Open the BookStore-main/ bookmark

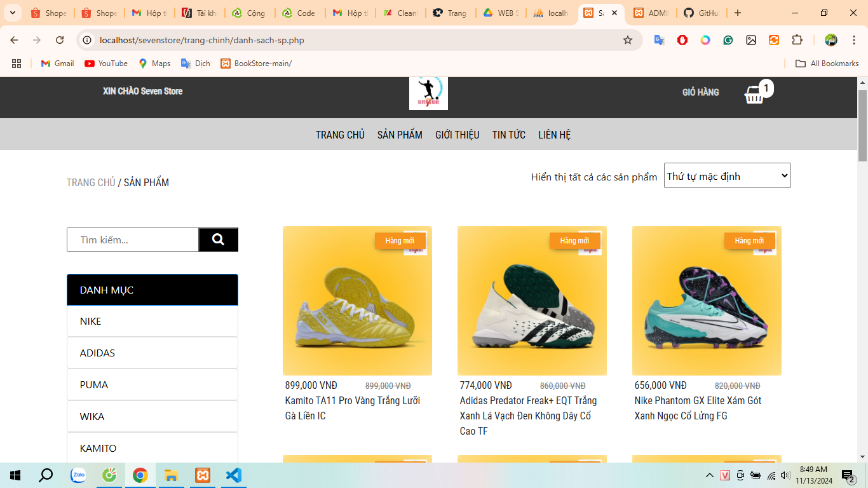tap(256, 64)
